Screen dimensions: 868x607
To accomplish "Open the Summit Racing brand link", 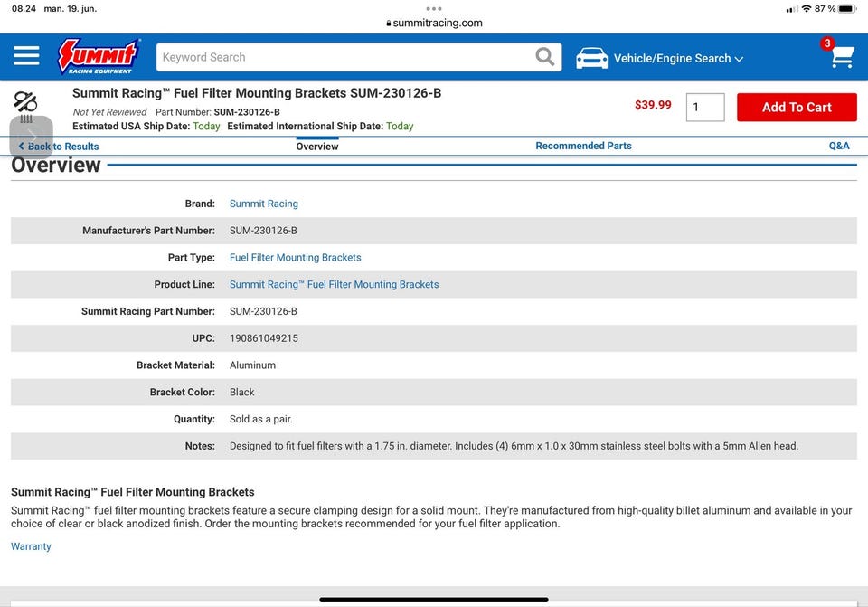I will pos(263,204).
